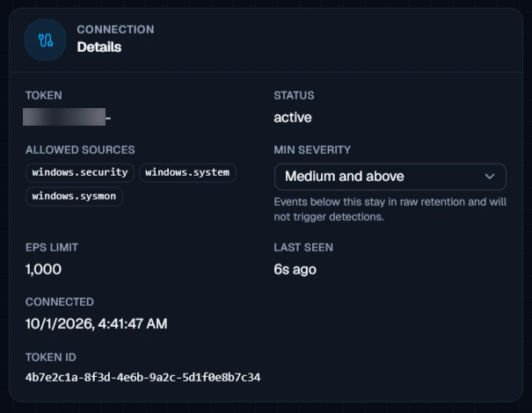
Task: Select the windows.system source tag
Action: [187, 172]
